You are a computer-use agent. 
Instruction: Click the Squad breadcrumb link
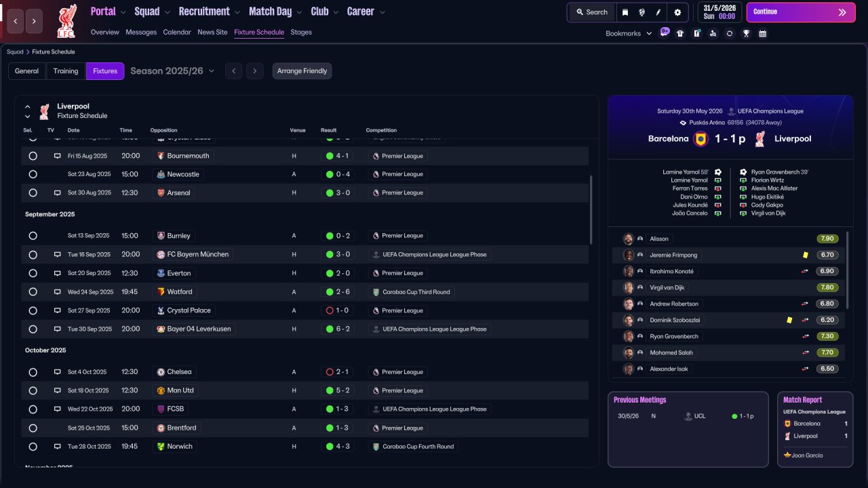[x=15, y=52]
